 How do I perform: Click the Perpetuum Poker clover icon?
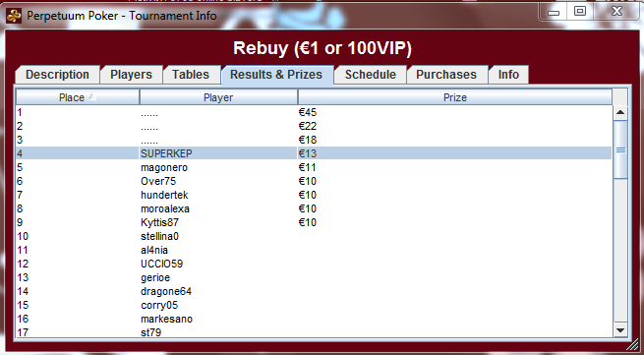click(14, 16)
